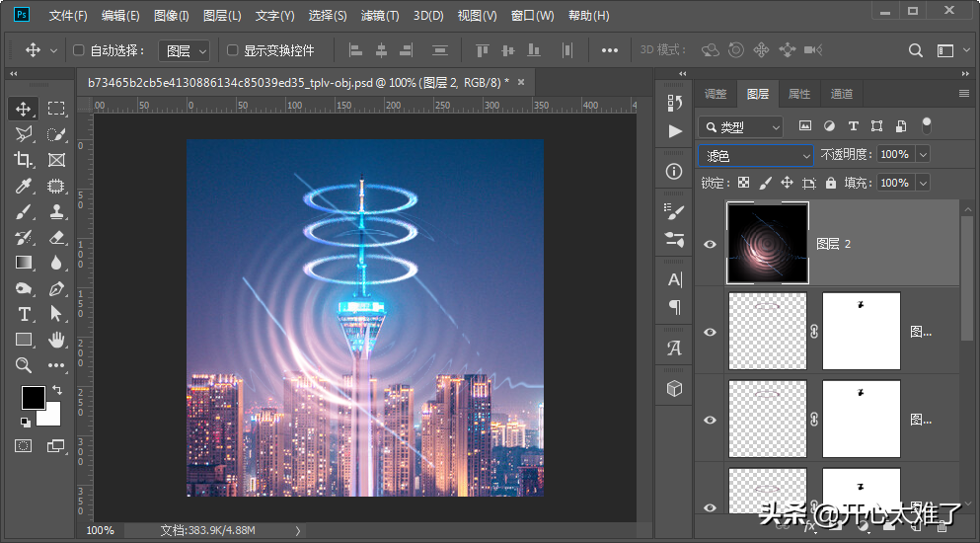Viewport: 980px width, 543px height.
Task: Reset default foreground and background colors
Action: (x=25, y=423)
